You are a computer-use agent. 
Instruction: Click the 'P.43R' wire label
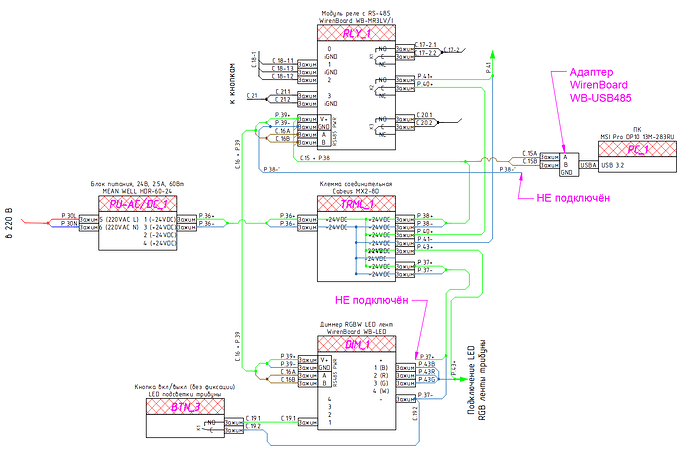pos(426,372)
